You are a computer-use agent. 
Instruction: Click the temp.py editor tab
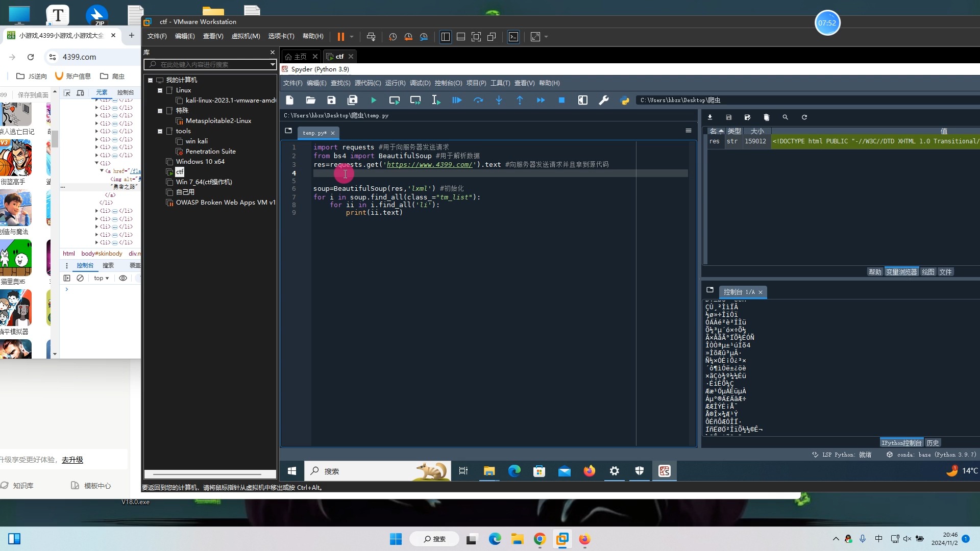pyautogui.click(x=315, y=133)
